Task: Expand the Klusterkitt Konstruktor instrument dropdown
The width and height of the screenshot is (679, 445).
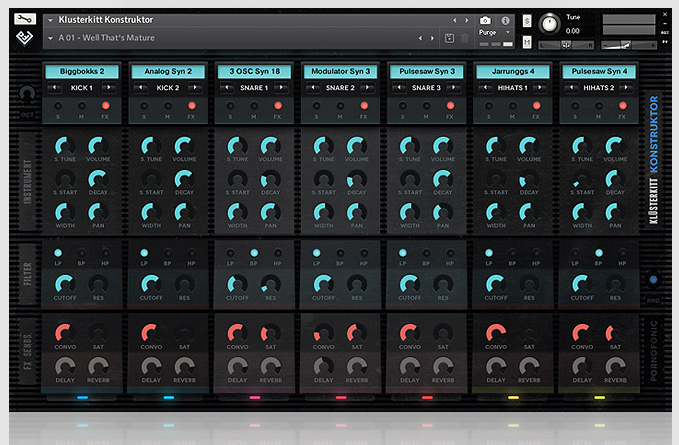Action: [x=50, y=20]
